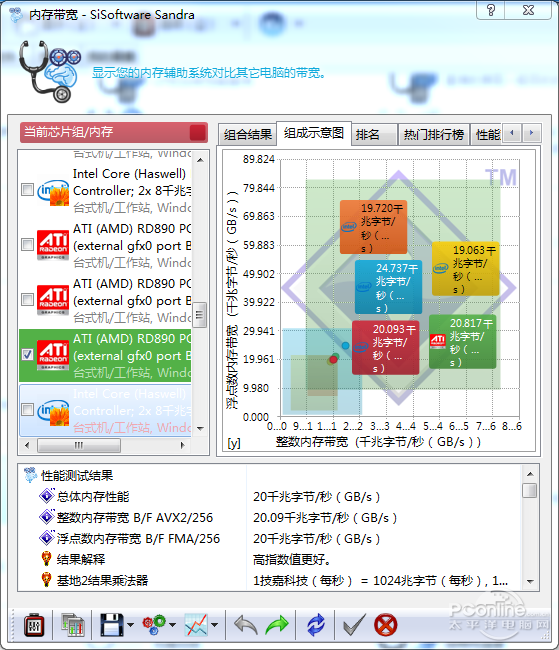Click the green forward arrow icon
This screenshot has width=559, height=650.
pyautogui.click(x=277, y=625)
